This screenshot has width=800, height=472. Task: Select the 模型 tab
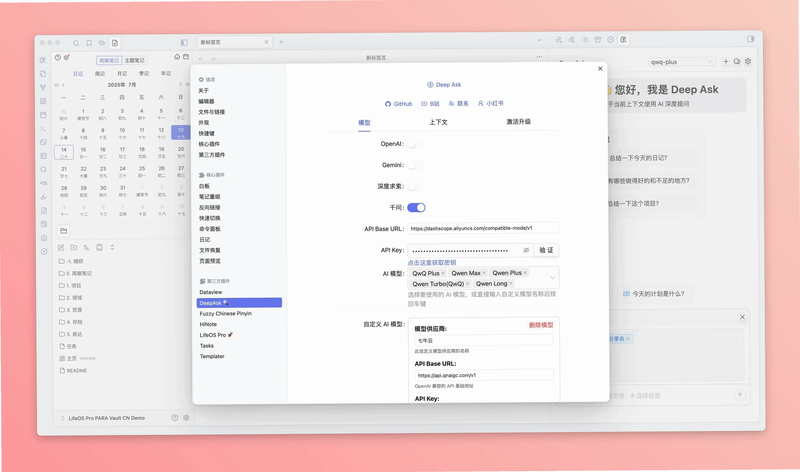364,122
